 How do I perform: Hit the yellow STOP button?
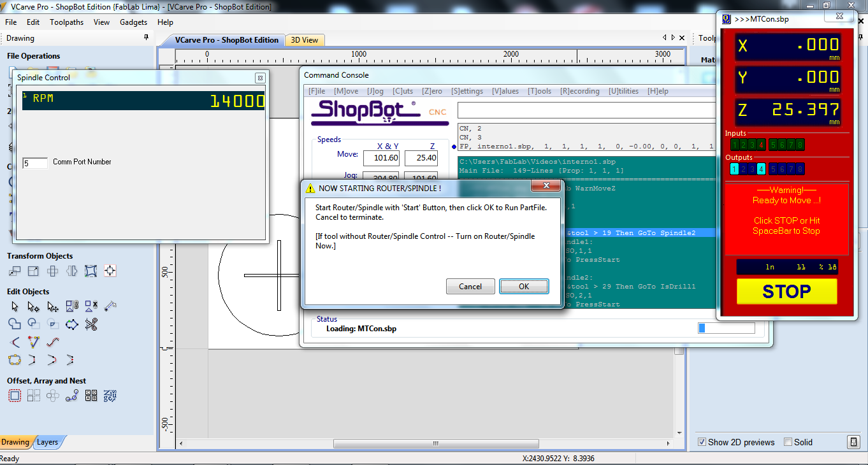(786, 292)
